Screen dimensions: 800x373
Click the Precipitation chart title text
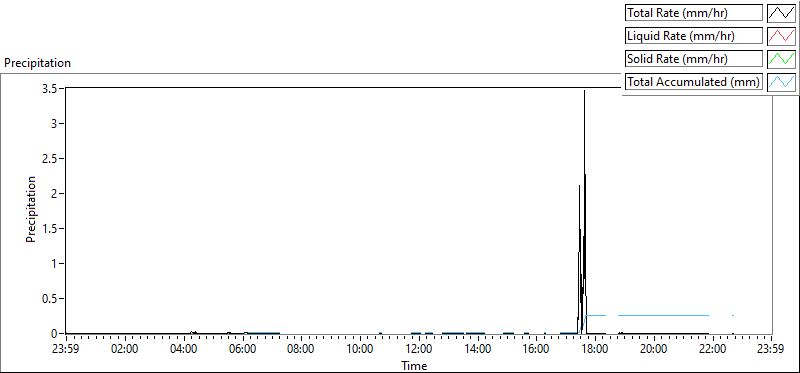(37, 63)
